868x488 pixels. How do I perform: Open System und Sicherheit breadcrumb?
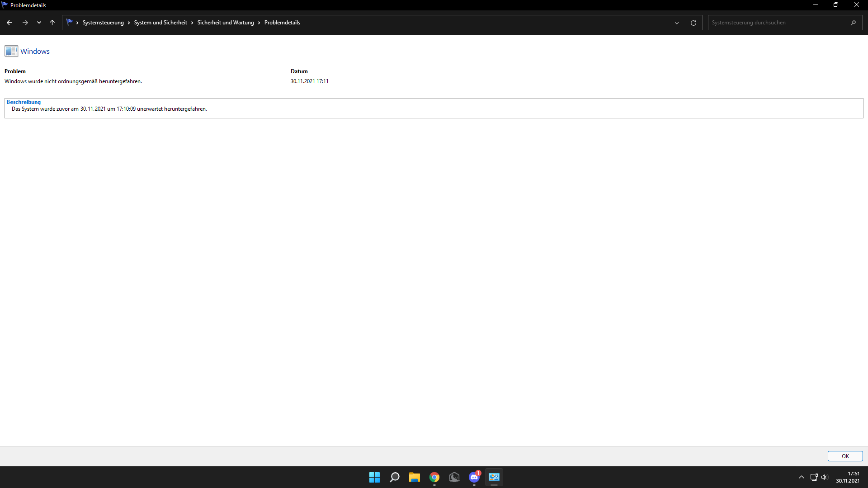[160, 23]
